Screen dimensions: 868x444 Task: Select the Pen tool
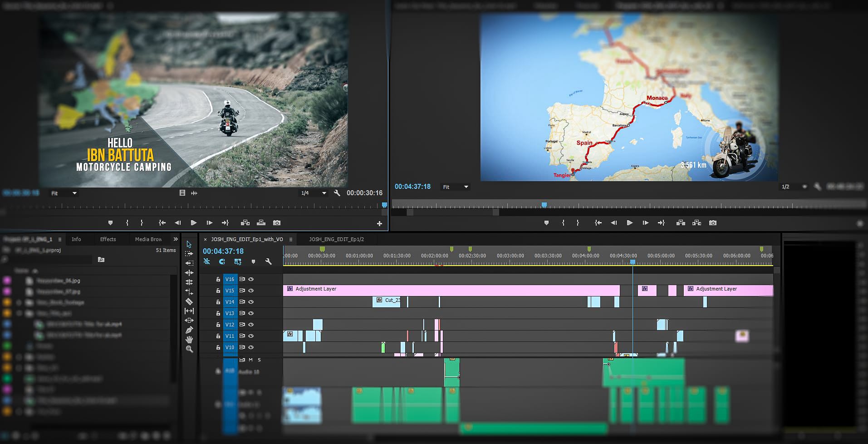tap(189, 330)
